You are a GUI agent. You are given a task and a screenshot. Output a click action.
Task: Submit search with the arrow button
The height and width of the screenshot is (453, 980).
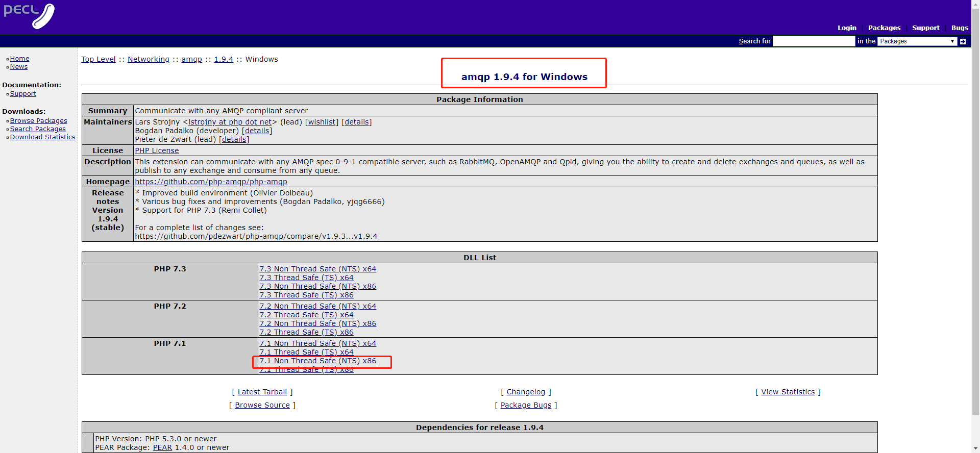point(963,41)
